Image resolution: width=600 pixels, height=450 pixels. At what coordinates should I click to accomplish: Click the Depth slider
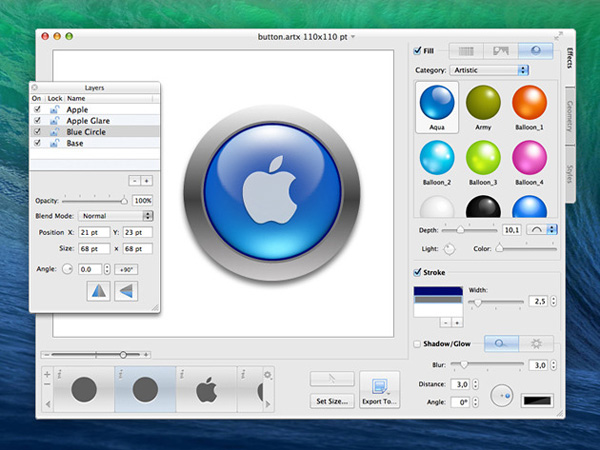click(469, 230)
